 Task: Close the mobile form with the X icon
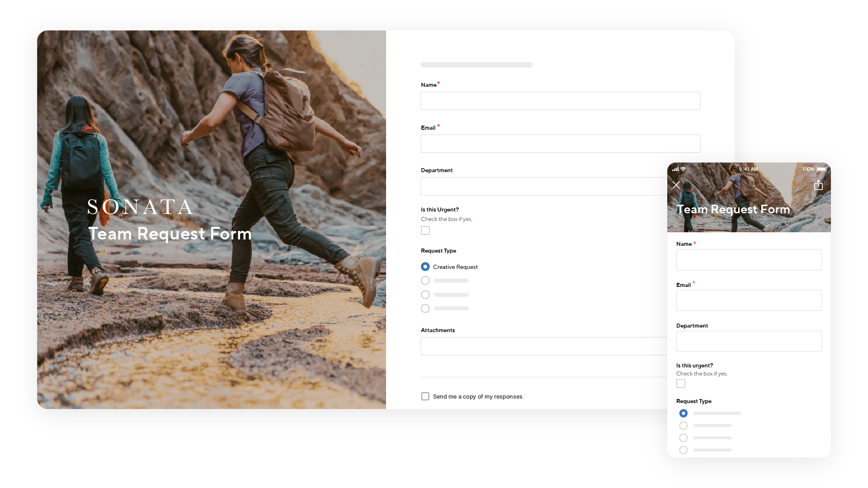(676, 185)
